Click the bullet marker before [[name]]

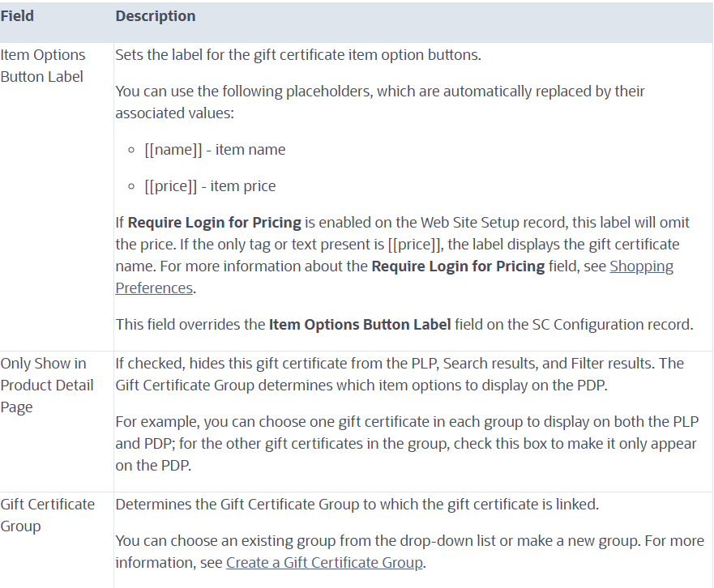click(x=133, y=150)
